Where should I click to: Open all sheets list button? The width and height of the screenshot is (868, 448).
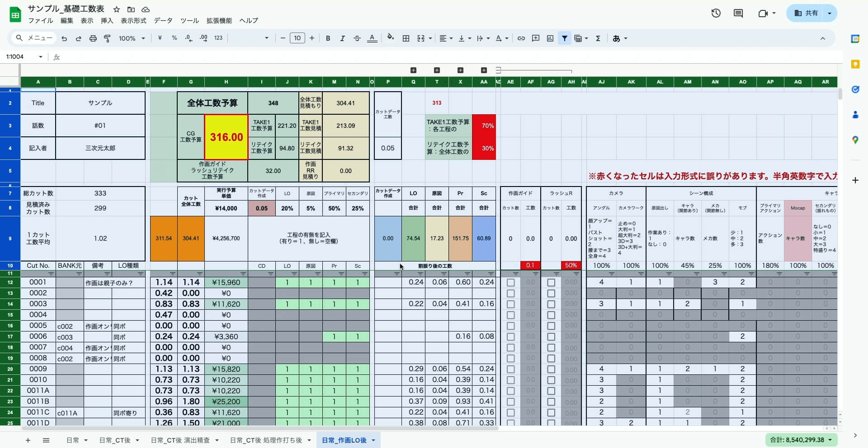coord(46,440)
